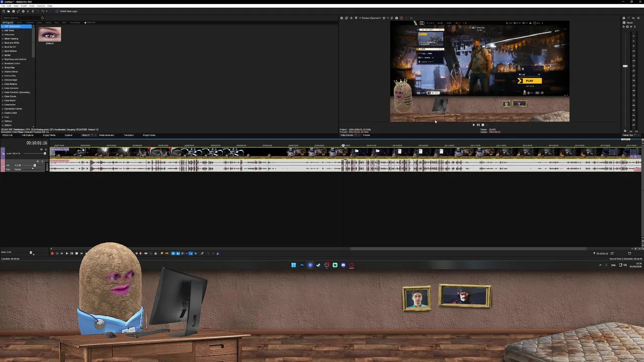The width and height of the screenshot is (644, 362).
Task: Open the Media Generator tab
Action: tap(107, 135)
